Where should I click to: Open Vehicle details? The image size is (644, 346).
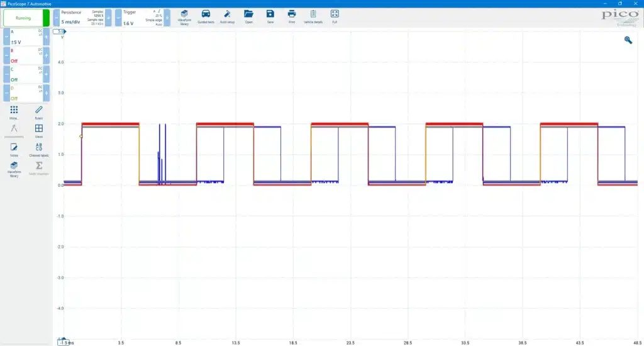[x=313, y=17]
